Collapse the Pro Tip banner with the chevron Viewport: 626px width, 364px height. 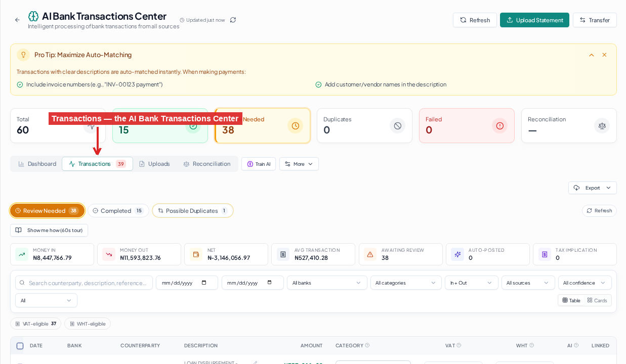[591, 55]
